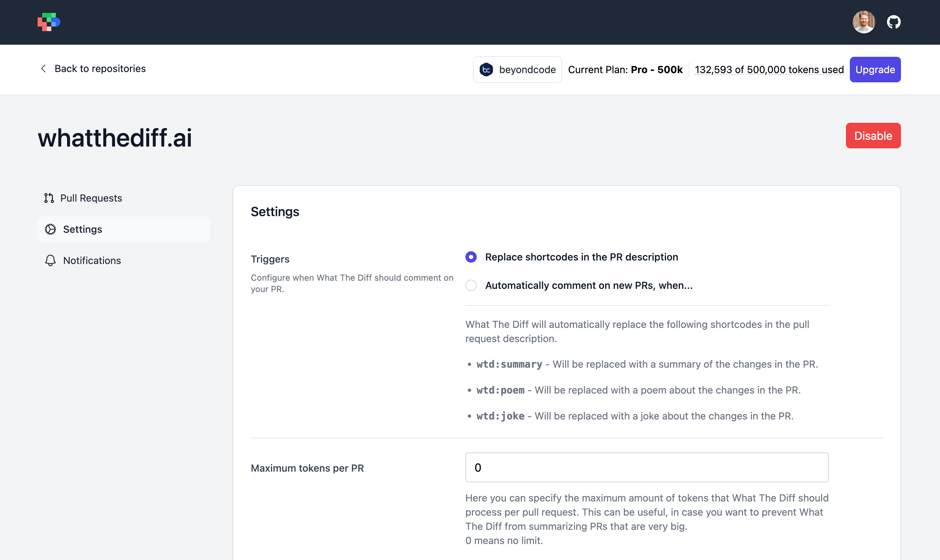The height and width of the screenshot is (560, 940).
Task: Click the What The Diff logo
Action: coord(49,22)
